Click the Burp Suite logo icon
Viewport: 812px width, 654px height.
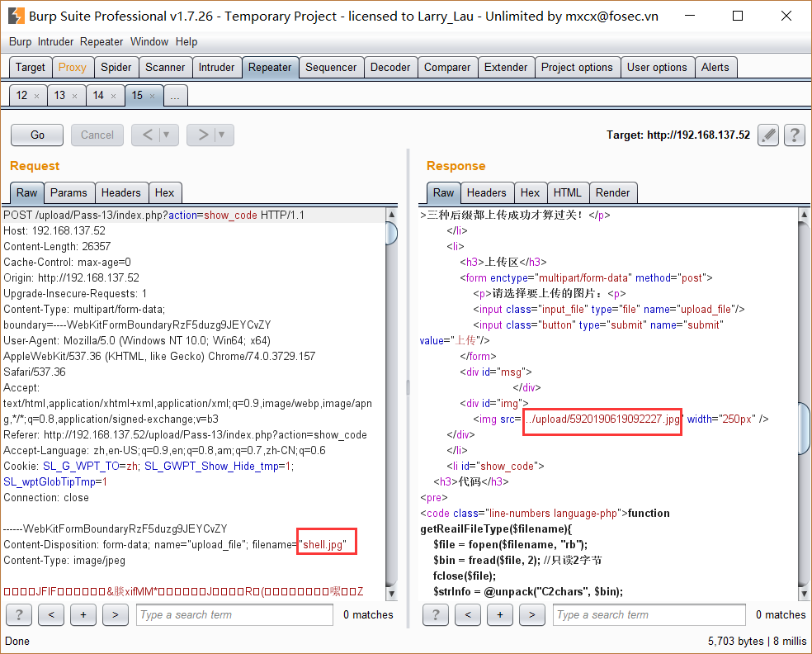point(16,16)
